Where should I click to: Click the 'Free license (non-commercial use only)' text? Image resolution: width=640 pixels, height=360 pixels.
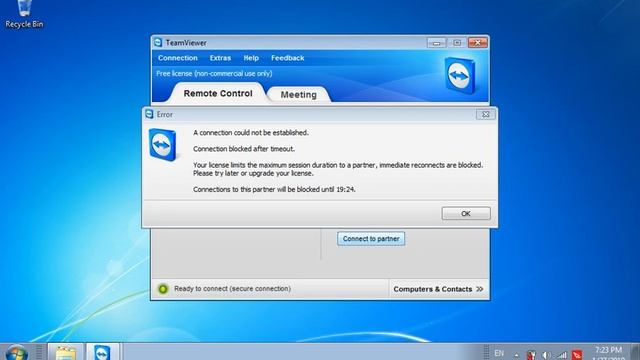click(x=214, y=74)
